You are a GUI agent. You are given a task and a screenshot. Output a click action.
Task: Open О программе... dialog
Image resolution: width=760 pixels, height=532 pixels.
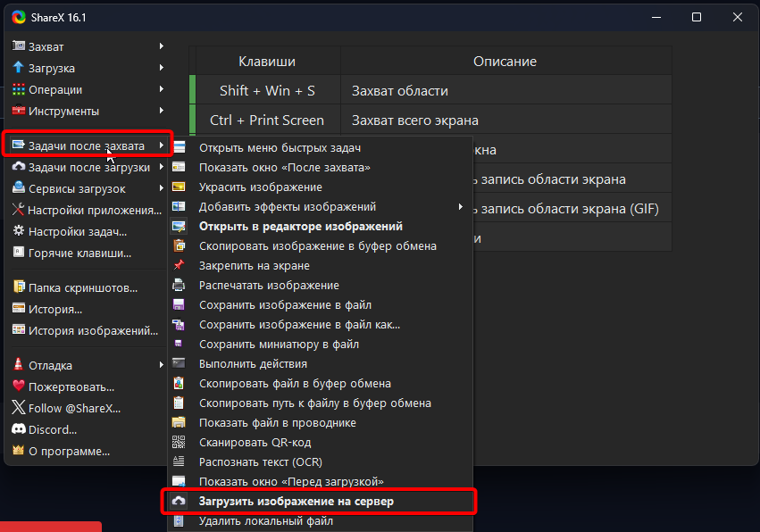[88, 451]
